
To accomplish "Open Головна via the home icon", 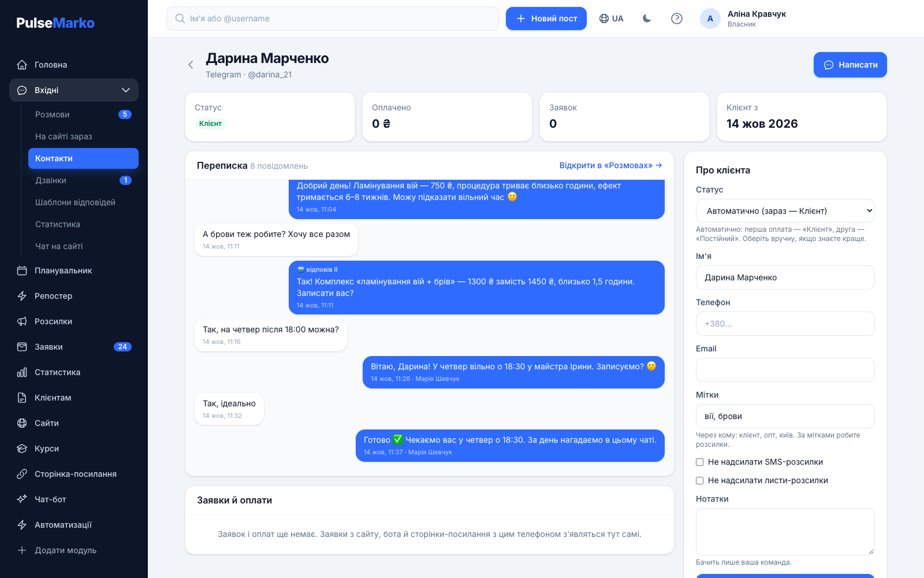I will pyautogui.click(x=22, y=65).
